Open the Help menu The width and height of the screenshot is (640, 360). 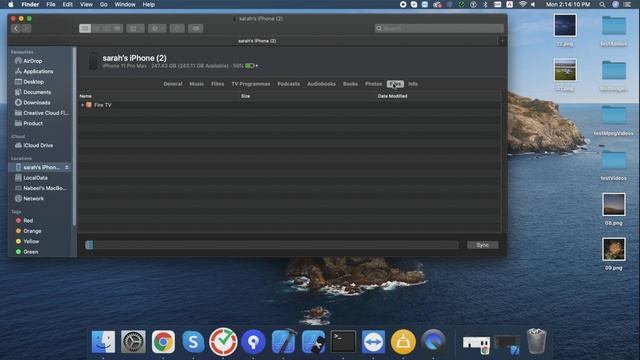pyautogui.click(x=149, y=4)
